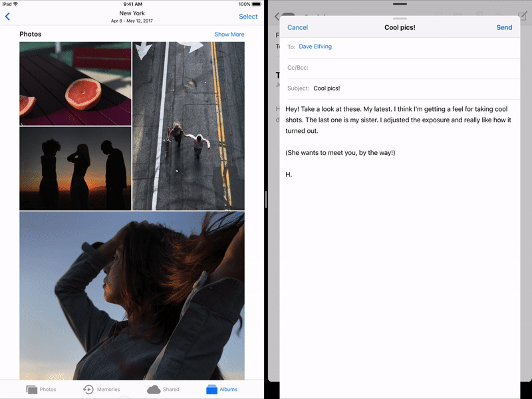Open the sliced grapefruit photo
Image resolution: width=532 pixels, height=399 pixels.
(76, 83)
